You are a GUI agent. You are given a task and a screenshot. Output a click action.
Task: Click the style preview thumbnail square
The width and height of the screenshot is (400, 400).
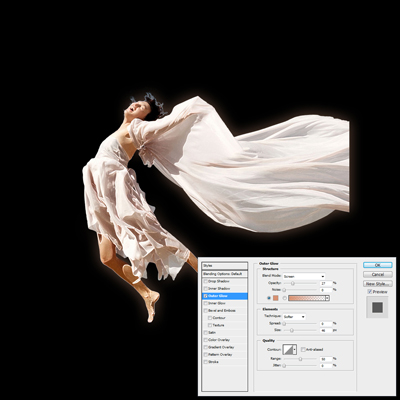(x=377, y=307)
